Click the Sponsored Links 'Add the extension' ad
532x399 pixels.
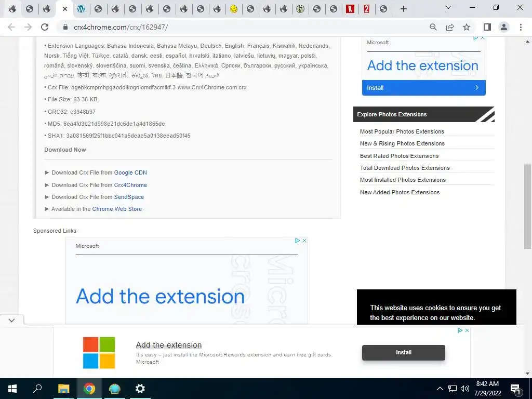(x=160, y=296)
